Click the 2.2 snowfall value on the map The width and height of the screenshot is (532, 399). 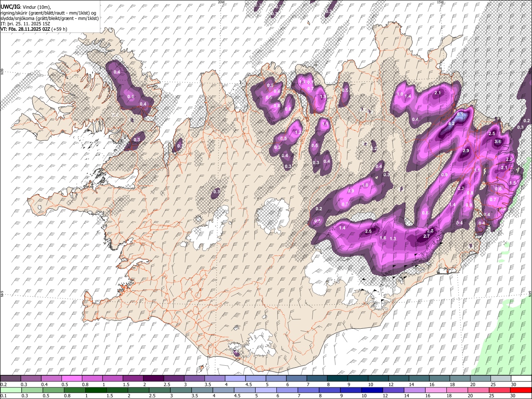(x=509, y=160)
